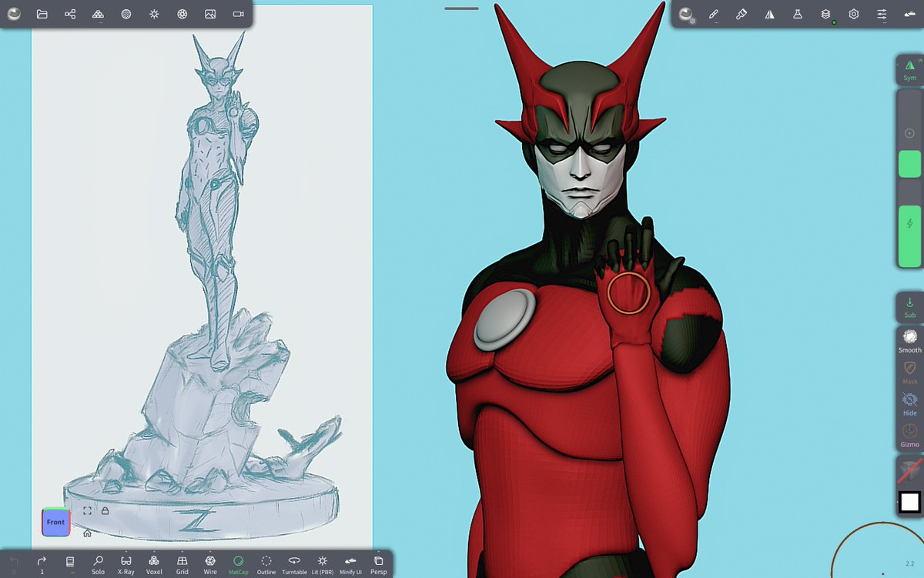Open the Post Process aperture menu

point(182,14)
